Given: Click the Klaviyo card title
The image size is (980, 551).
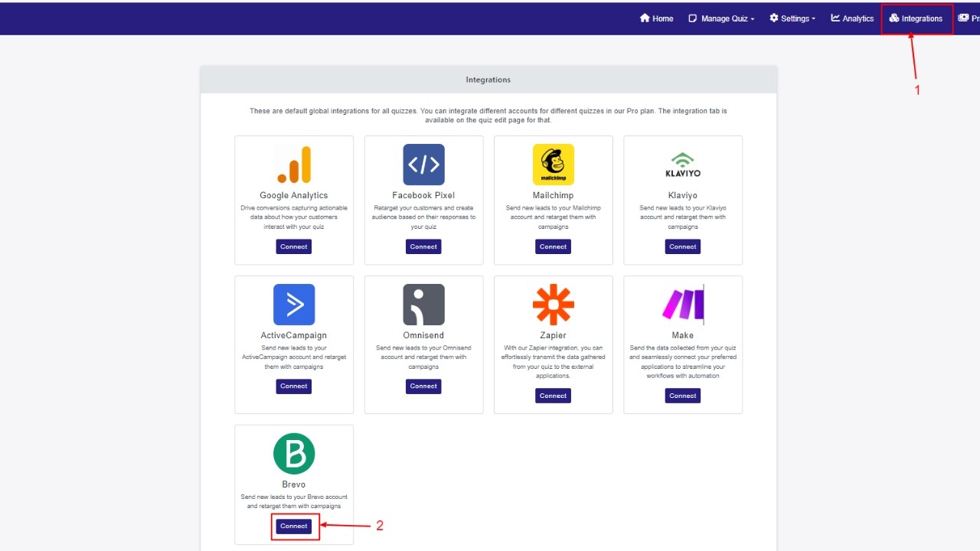Looking at the screenshot, I should tap(683, 196).
